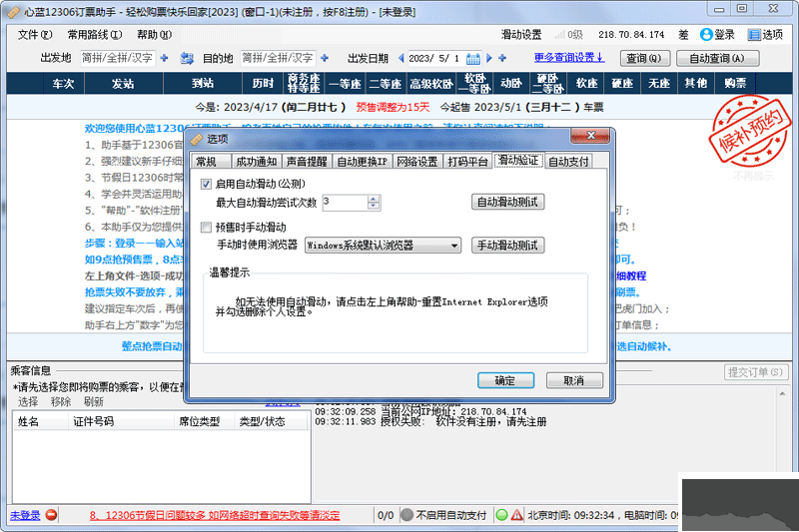Confirm the options with 确定
The image size is (799, 532).
coord(505,381)
